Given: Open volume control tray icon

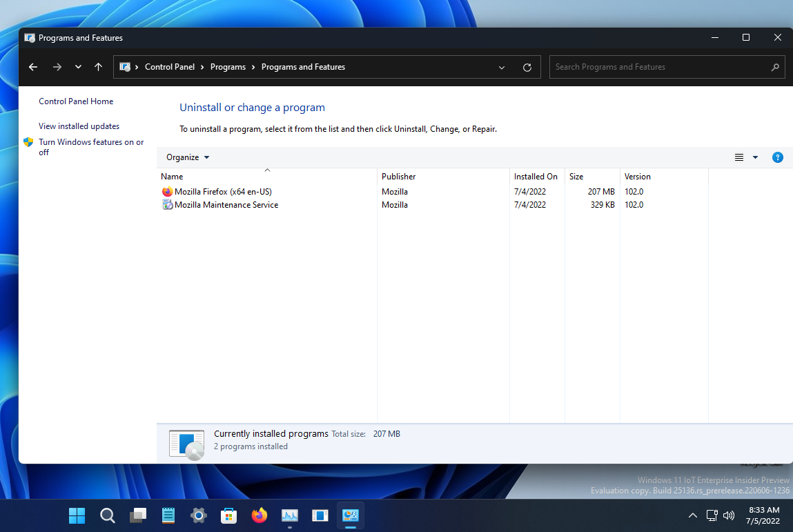Looking at the screenshot, I should tap(728, 515).
